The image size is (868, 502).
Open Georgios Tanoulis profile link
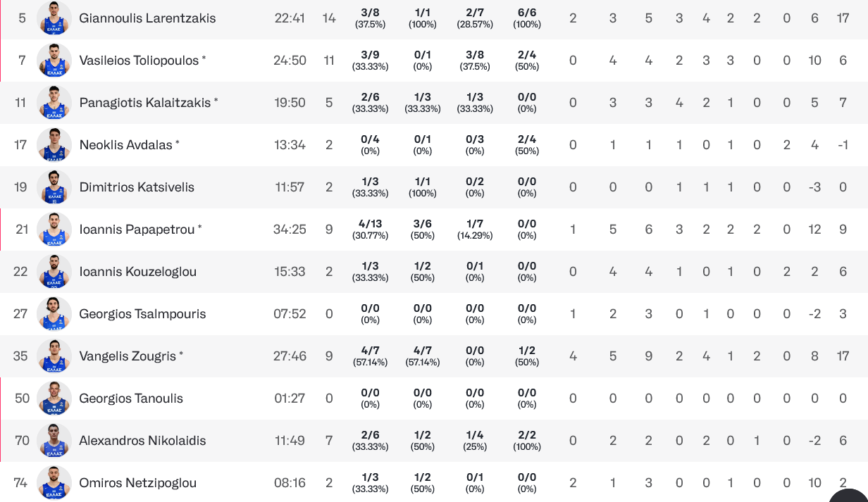pyautogui.click(x=131, y=399)
